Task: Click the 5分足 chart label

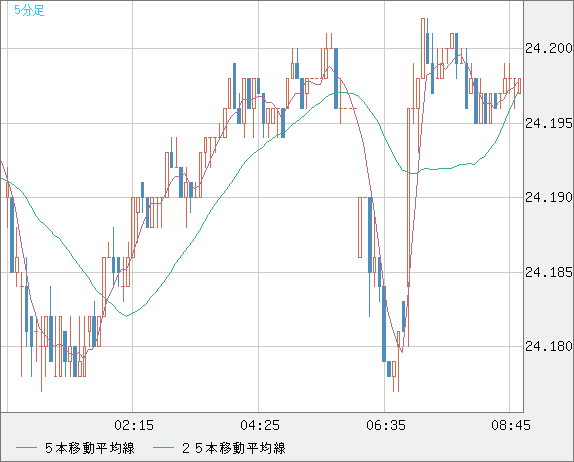Action: [x=29, y=10]
